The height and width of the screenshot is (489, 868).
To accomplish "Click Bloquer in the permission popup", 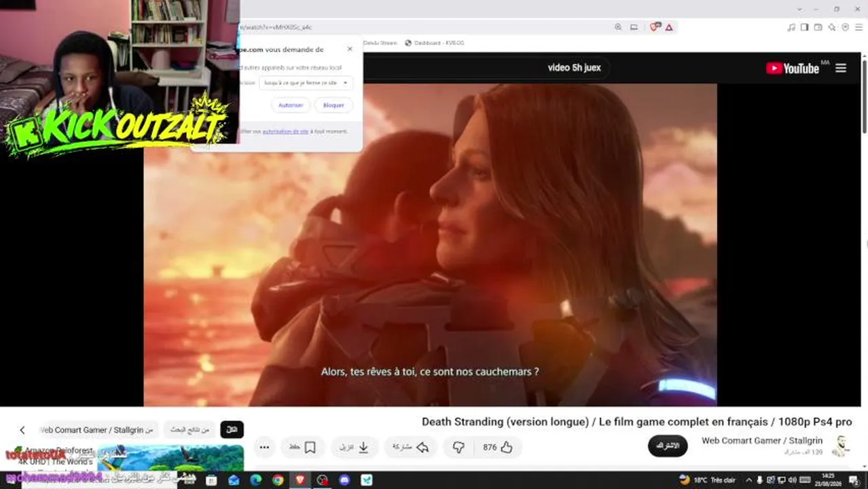I will point(333,105).
